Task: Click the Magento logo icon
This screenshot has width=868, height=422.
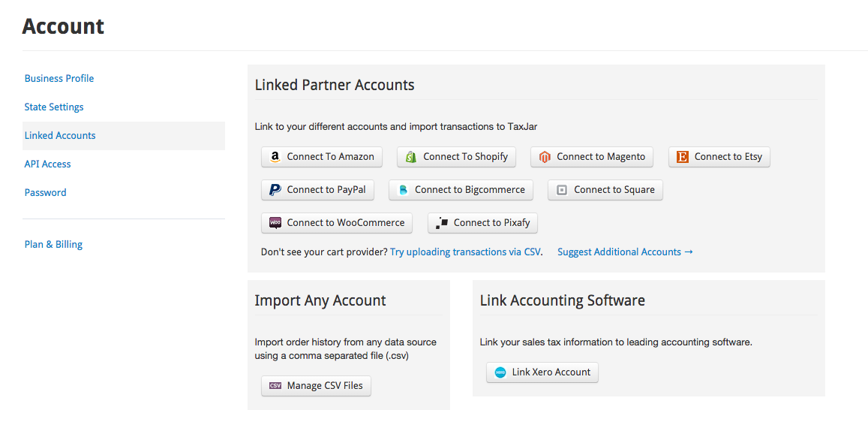Action: pyautogui.click(x=545, y=157)
